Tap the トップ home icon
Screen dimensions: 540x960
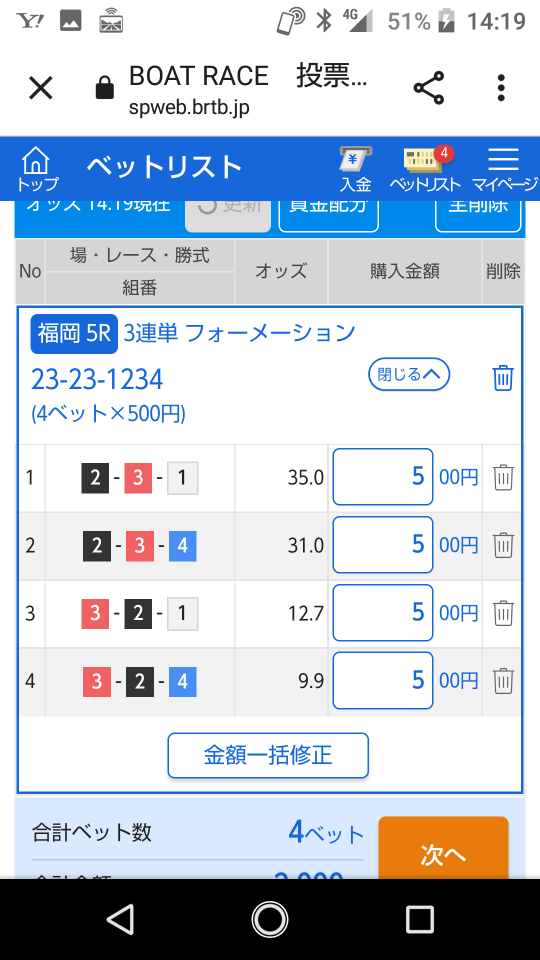(x=36, y=169)
